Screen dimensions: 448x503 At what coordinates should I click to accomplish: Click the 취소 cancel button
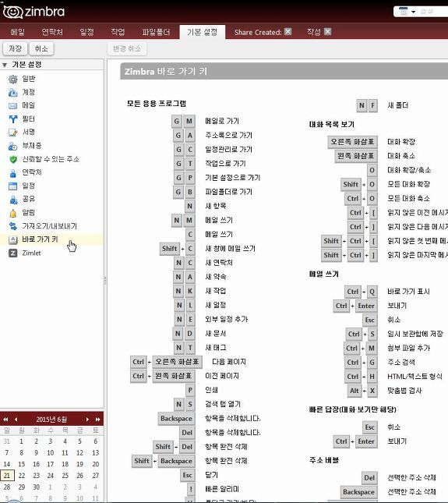41,49
